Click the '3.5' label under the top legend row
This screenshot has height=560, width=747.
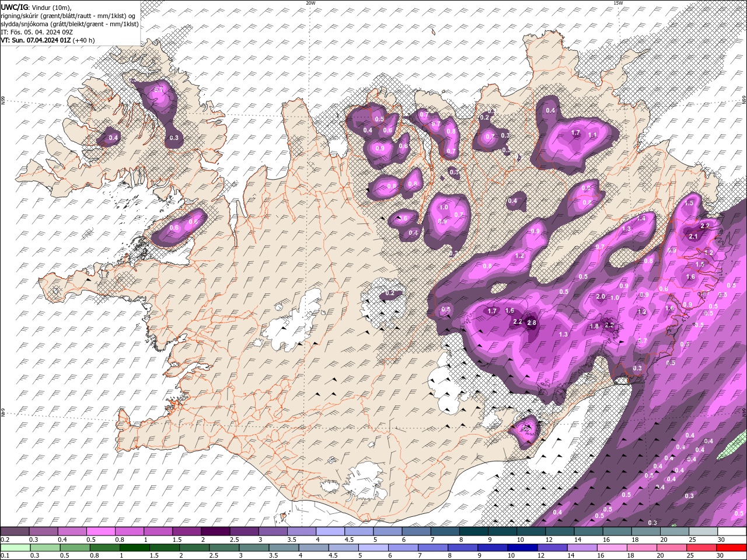(x=291, y=540)
